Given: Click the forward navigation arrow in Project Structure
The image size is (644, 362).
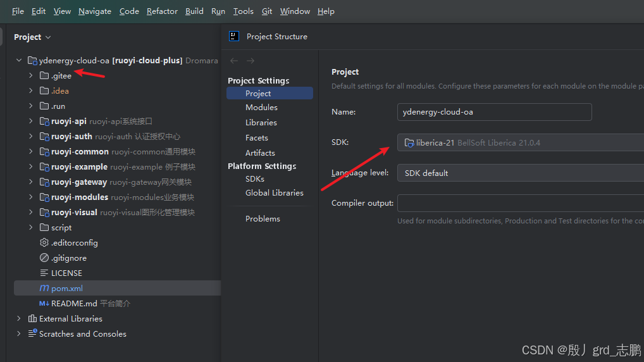Looking at the screenshot, I should coord(251,61).
